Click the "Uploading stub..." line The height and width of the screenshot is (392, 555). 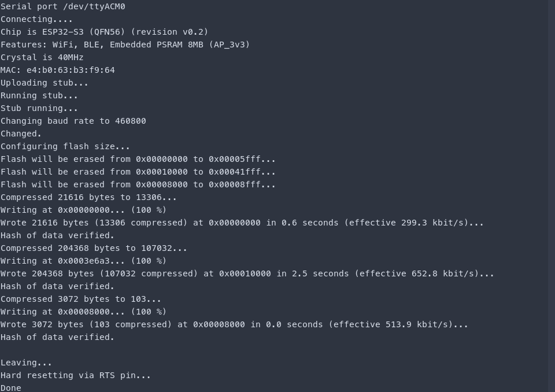pyautogui.click(x=45, y=83)
